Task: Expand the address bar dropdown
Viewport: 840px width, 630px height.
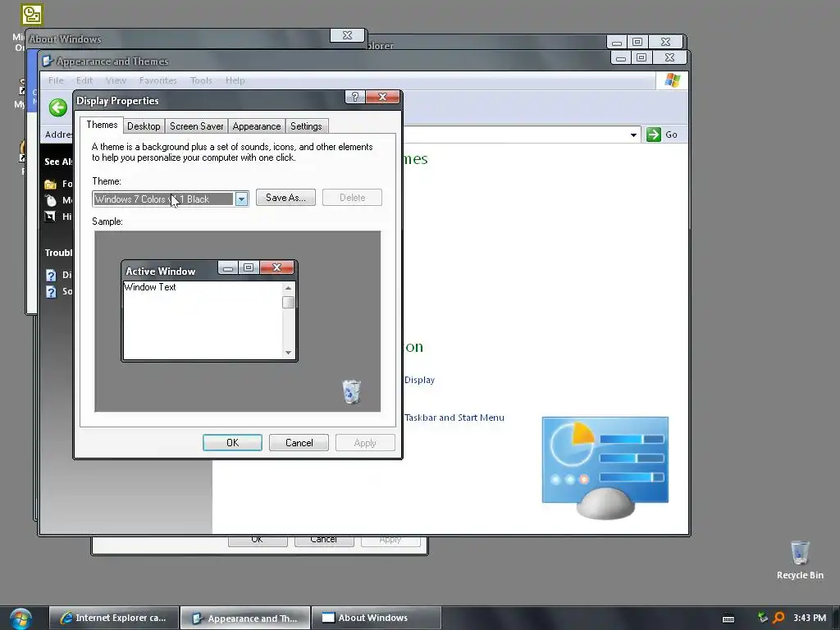Action: pyautogui.click(x=633, y=135)
